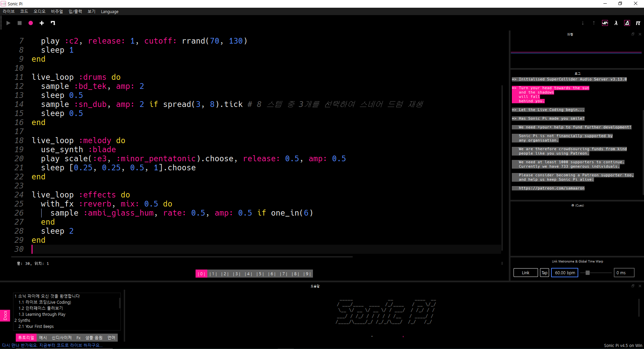Open tutorial 1.2 인터페이스 둘러보기
This screenshot has width=644, height=349.
click(x=41, y=308)
